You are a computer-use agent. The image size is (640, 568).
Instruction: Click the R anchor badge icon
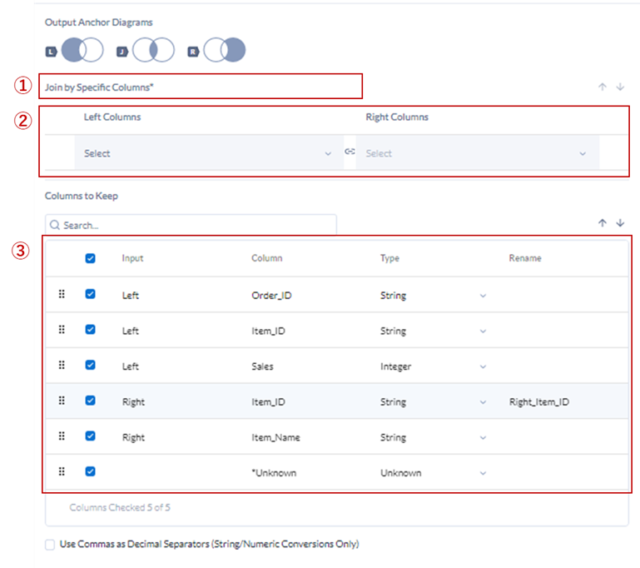tap(193, 51)
